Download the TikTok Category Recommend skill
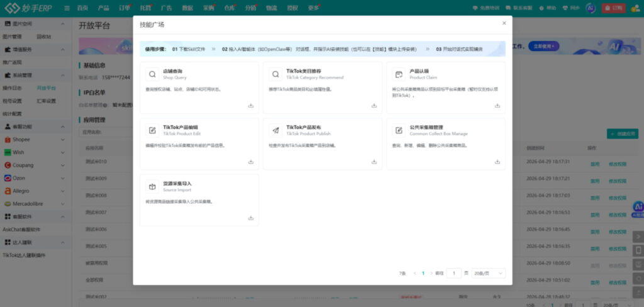The height and width of the screenshot is (307, 644). pyautogui.click(x=374, y=106)
